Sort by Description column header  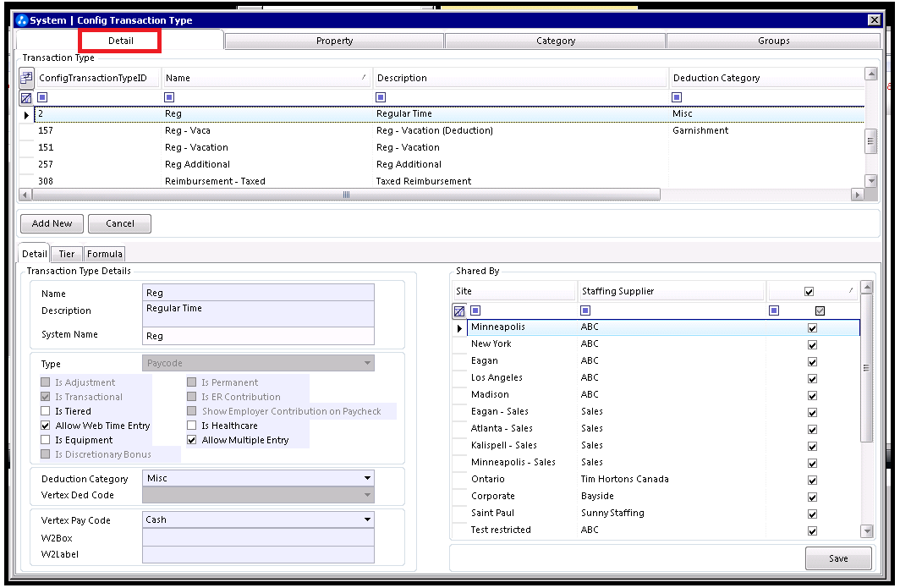click(x=520, y=78)
